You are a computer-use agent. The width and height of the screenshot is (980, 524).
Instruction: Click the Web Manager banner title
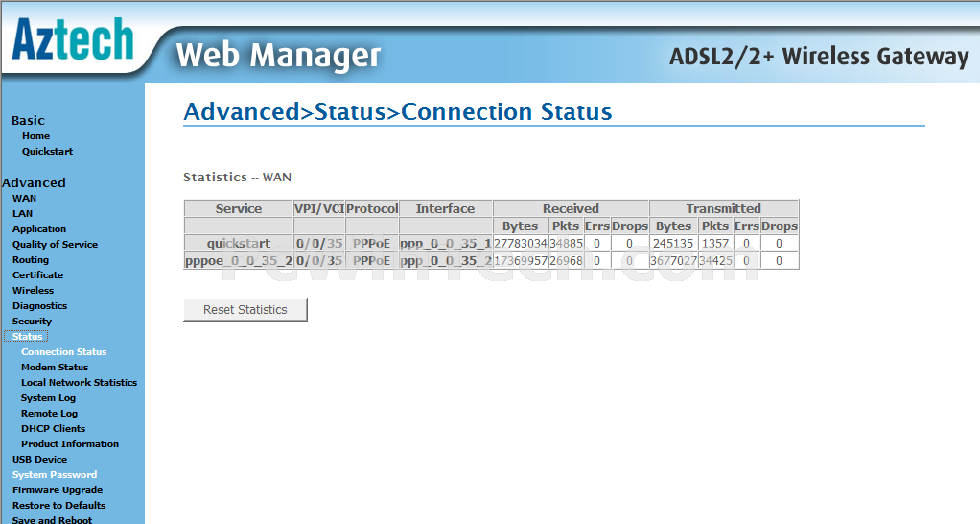pos(278,55)
